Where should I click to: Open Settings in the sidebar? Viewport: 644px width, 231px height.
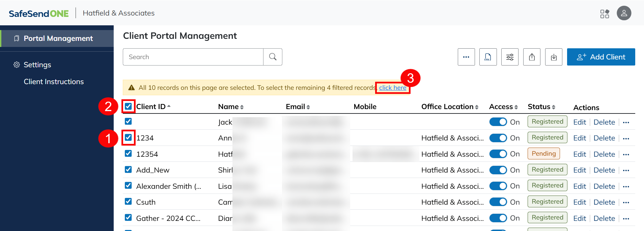coord(37,65)
